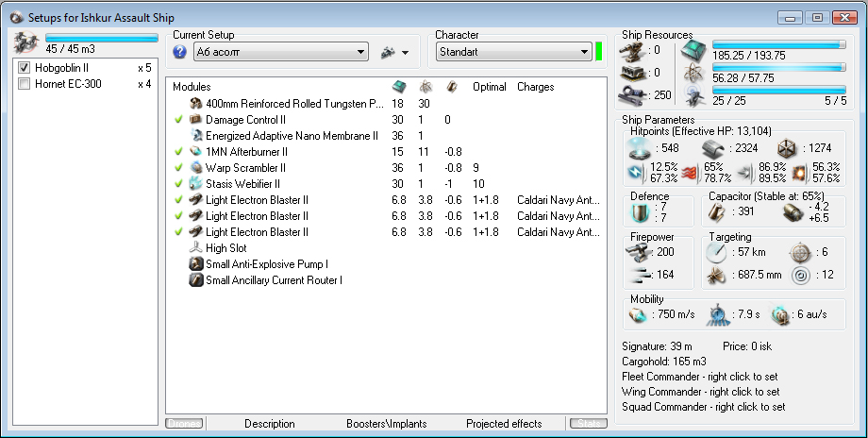868x438 pixels.
Task: Open the Character dropdown showing Standart
Action: point(513,52)
